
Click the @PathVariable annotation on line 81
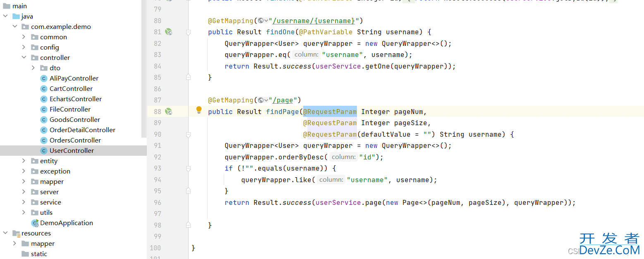326,32
